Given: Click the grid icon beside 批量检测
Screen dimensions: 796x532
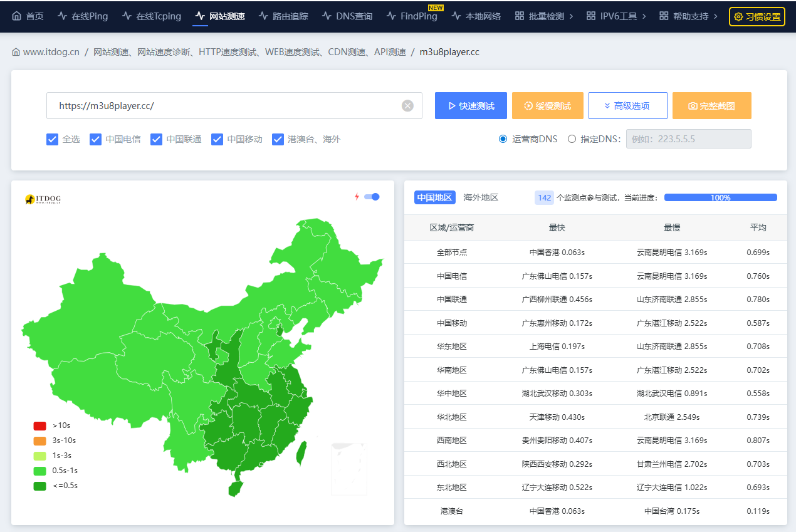Looking at the screenshot, I should pos(520,16).
